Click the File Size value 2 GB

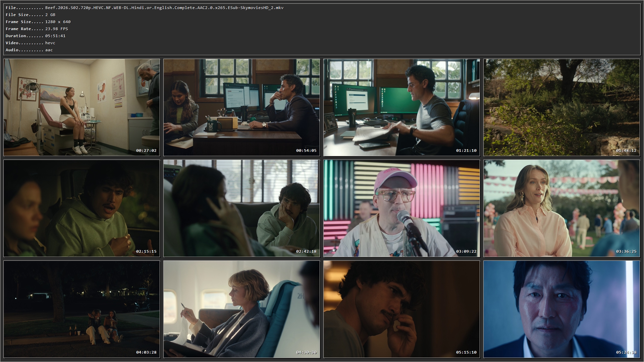click(x=50, y=15)
